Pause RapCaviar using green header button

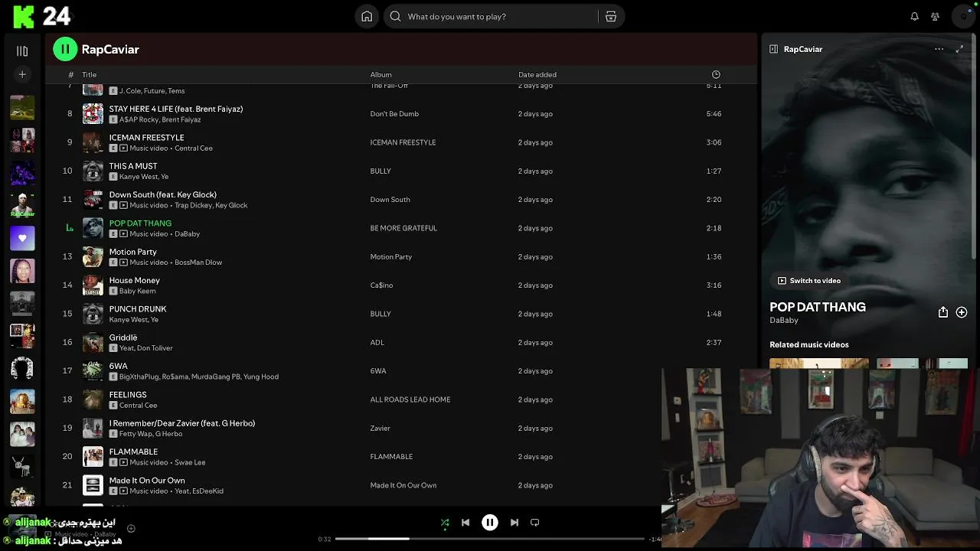tap(65, 49)
